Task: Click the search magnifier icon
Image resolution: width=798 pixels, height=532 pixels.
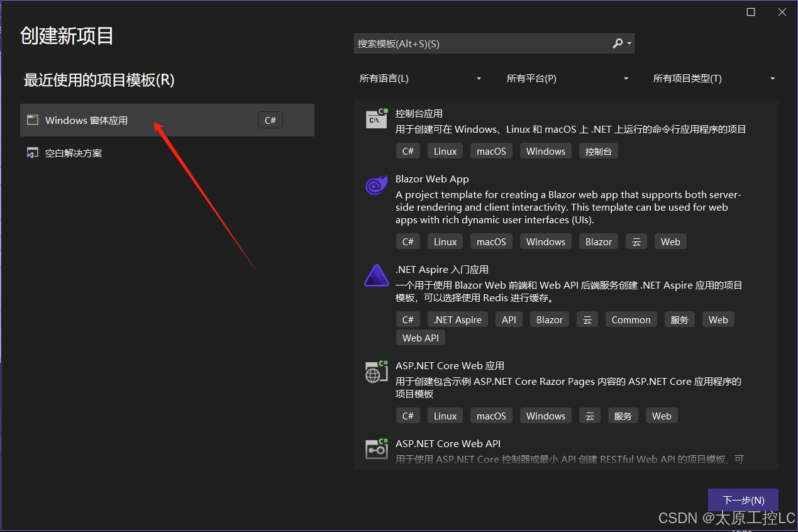Action: (618, 43)
